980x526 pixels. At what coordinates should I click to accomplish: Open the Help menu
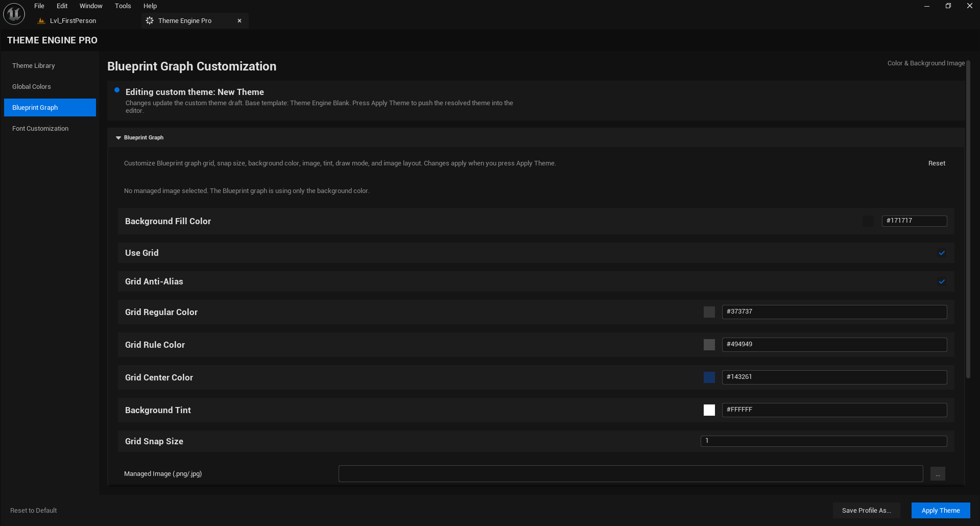tap(150, 6)
